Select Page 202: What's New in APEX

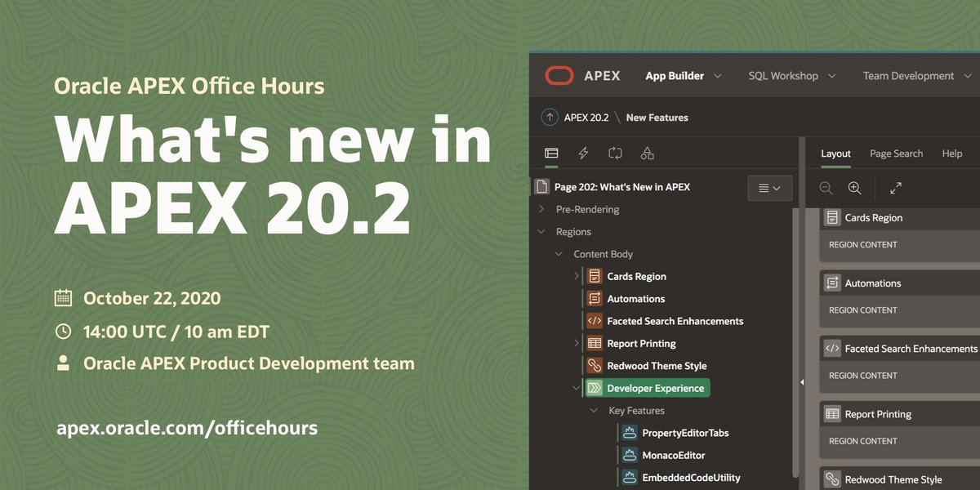click(622, 187)
